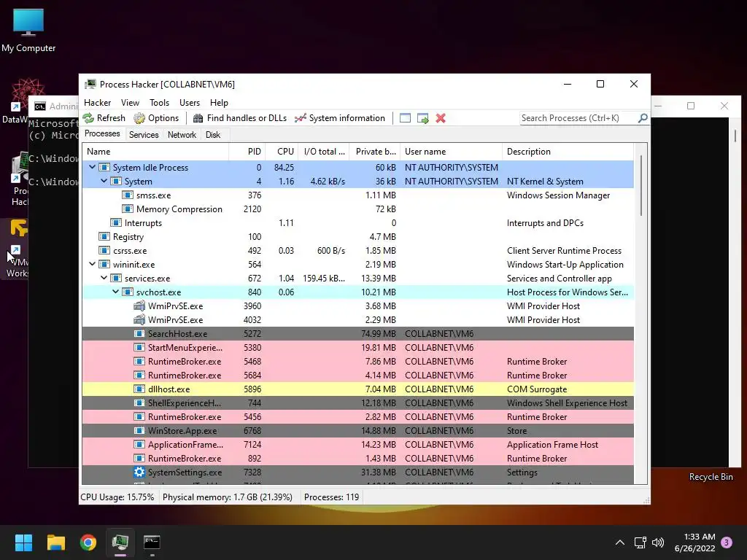Switch to the Disk tab

[x=213, y=135]
